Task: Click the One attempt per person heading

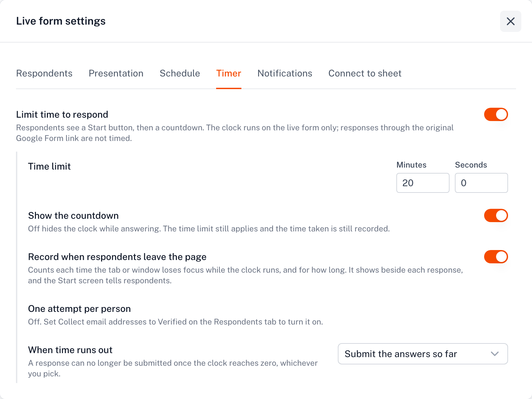Action: pos(79,309)
